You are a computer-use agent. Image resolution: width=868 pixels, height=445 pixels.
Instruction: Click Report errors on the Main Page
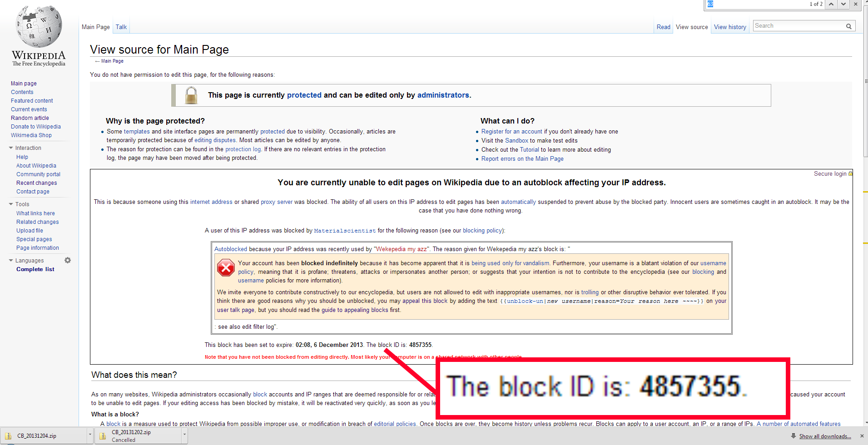(x=522, y=159)
